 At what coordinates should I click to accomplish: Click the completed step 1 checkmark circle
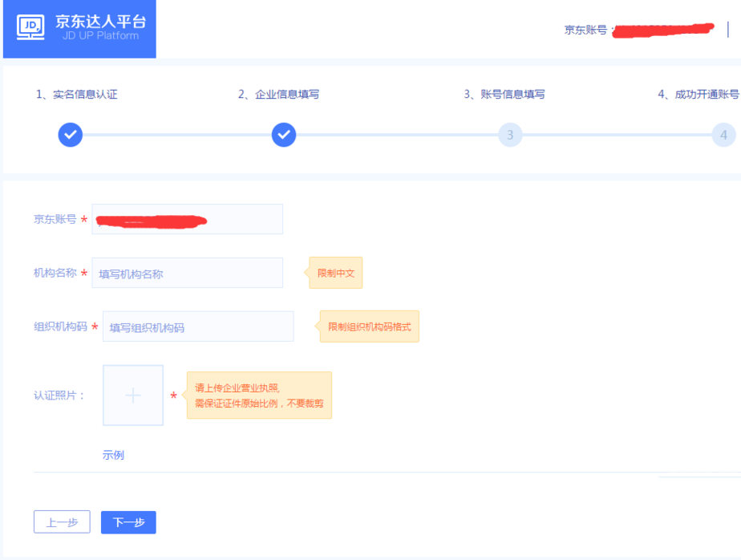point(71,135)
